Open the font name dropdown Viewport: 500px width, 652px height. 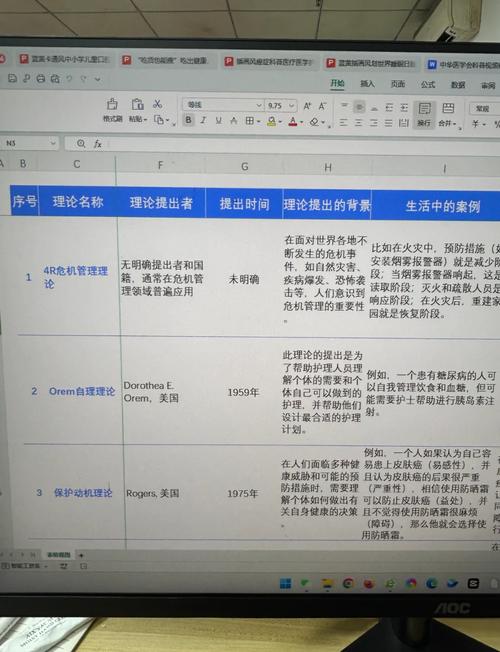pyautogui.click(x=259, y=106)
